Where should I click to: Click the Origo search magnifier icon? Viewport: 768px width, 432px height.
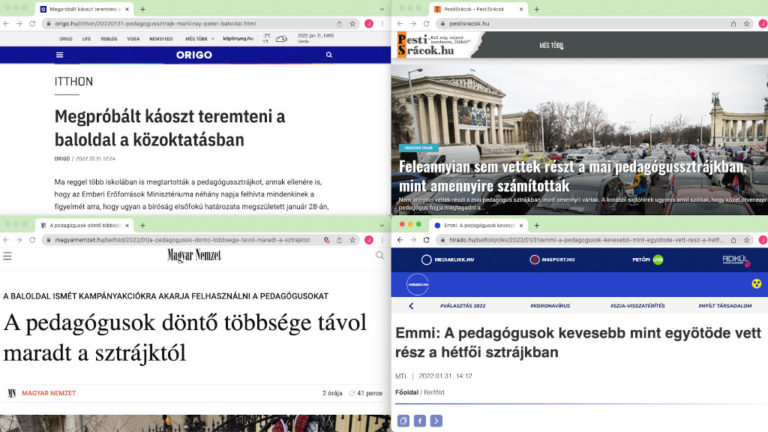329,55
